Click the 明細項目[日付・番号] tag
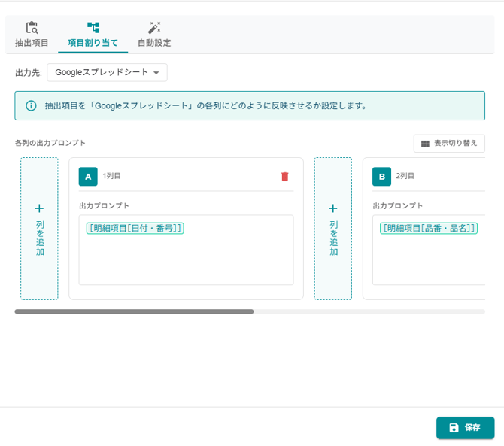 click(x=135, y=228)
